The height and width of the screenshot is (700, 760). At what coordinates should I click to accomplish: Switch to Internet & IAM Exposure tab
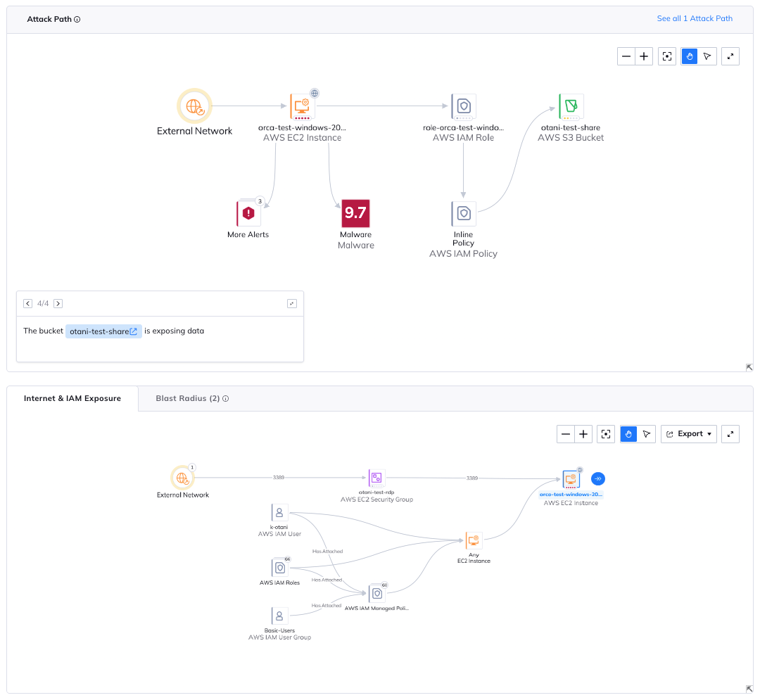(x=72, y=398)
